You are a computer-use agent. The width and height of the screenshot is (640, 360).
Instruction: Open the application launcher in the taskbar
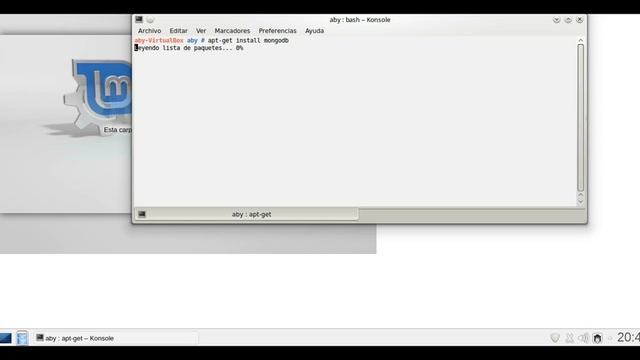[5, 338]
